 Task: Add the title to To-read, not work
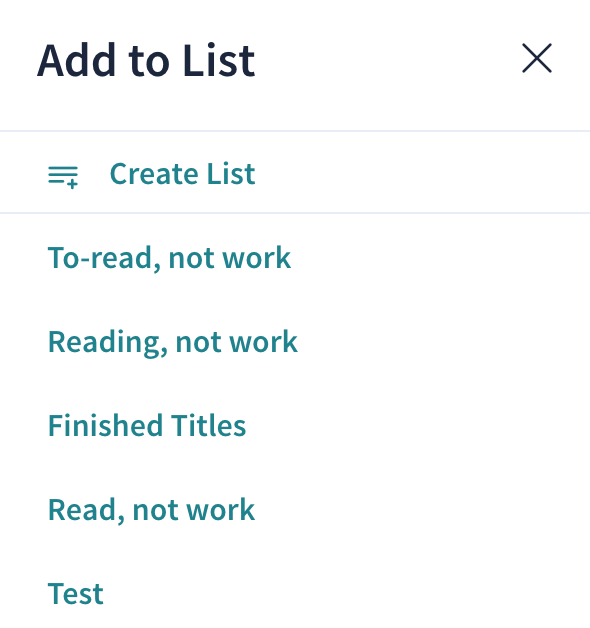(169, 258)
